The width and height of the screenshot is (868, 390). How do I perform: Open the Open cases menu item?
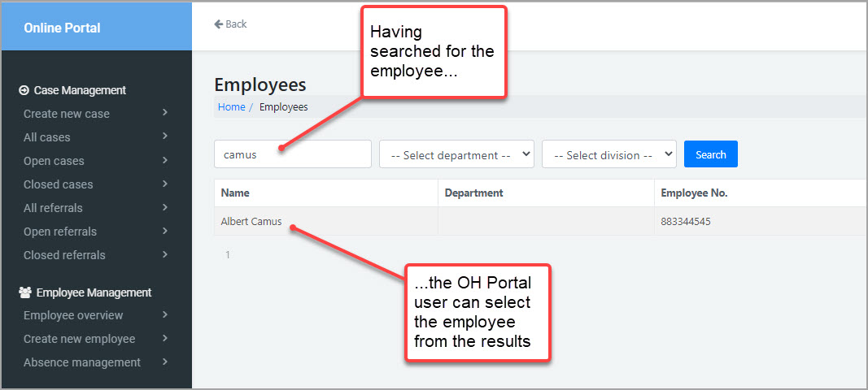(54, 161)
